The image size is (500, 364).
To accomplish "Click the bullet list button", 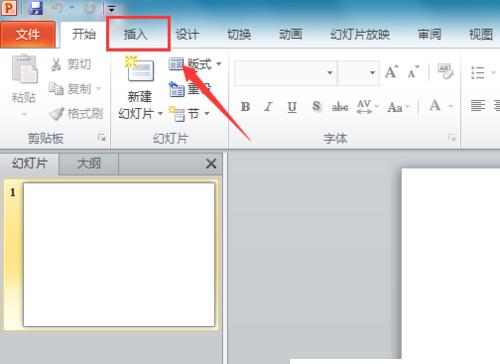I will tap(478, 72).
